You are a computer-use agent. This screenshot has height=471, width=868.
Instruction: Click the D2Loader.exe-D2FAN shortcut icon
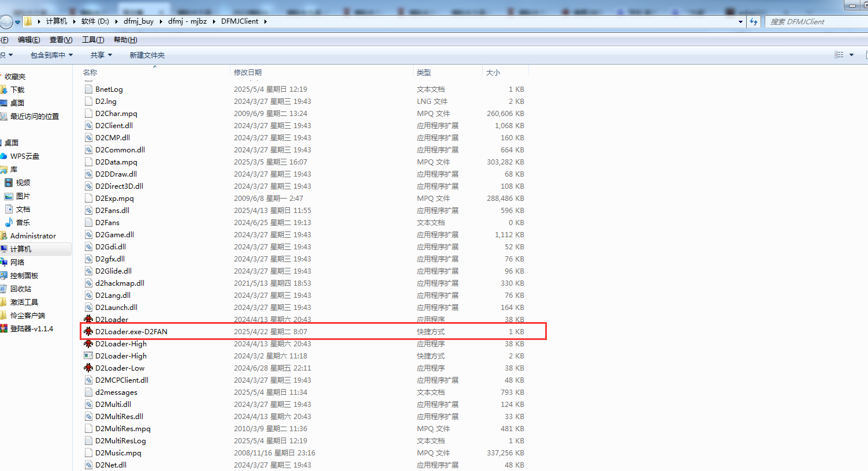click(x=88, y=331)
